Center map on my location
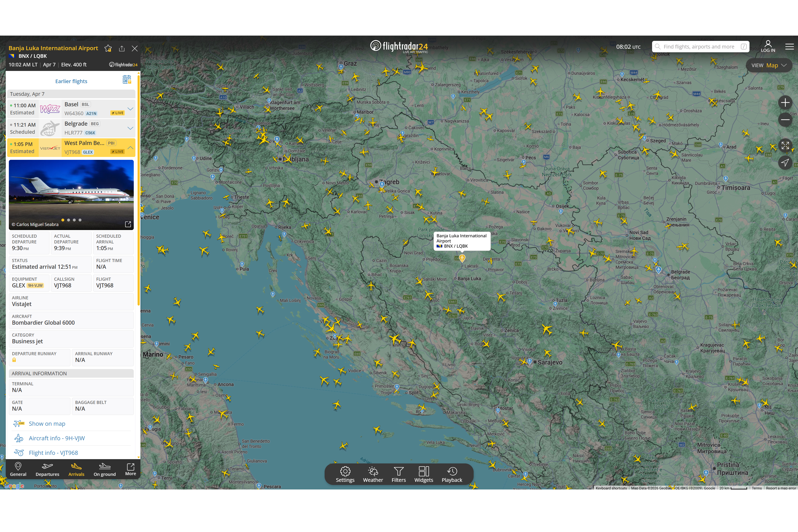798x532 pixels. pyautogui.click(x=785, y=163)
